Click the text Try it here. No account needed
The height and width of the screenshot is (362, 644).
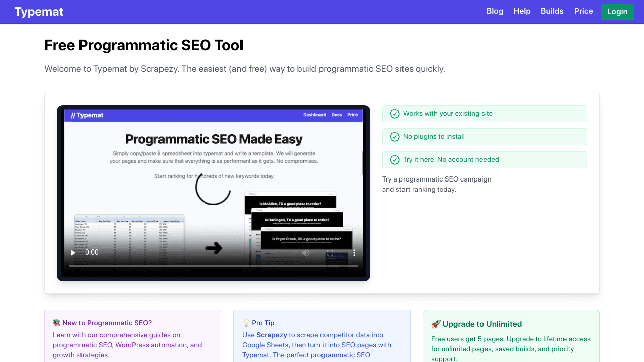tap(451, 160)
